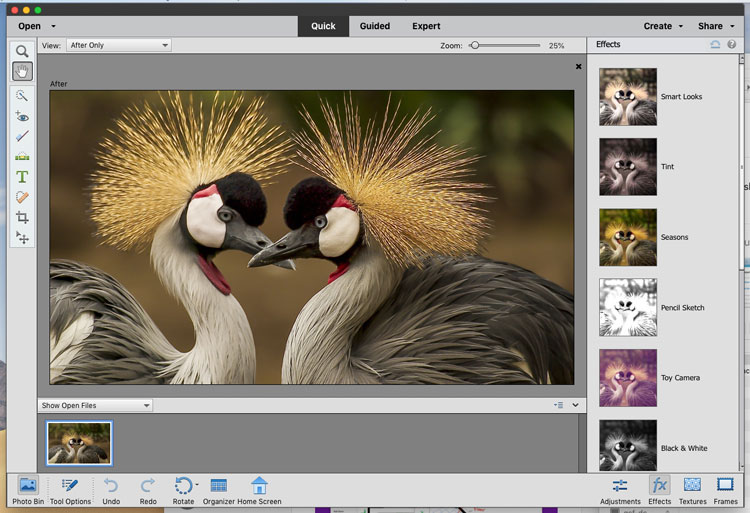Apply the Black & White effect
This screenshot has width=750, height=513.
(x=628, y=446)
